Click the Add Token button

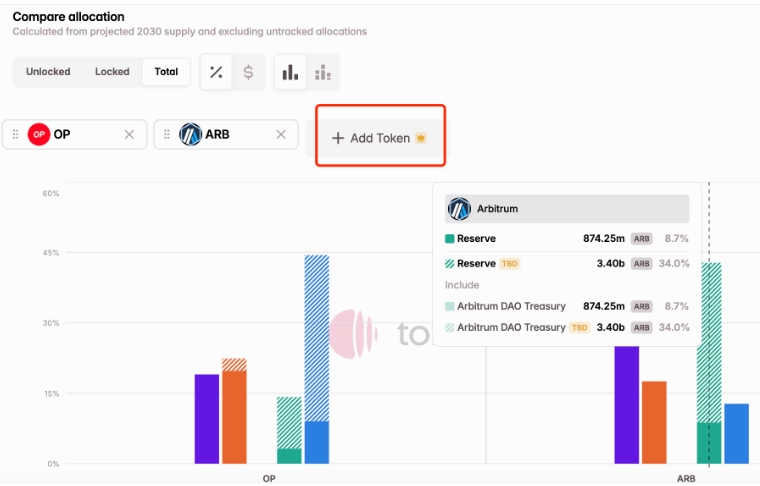[380, 138]
